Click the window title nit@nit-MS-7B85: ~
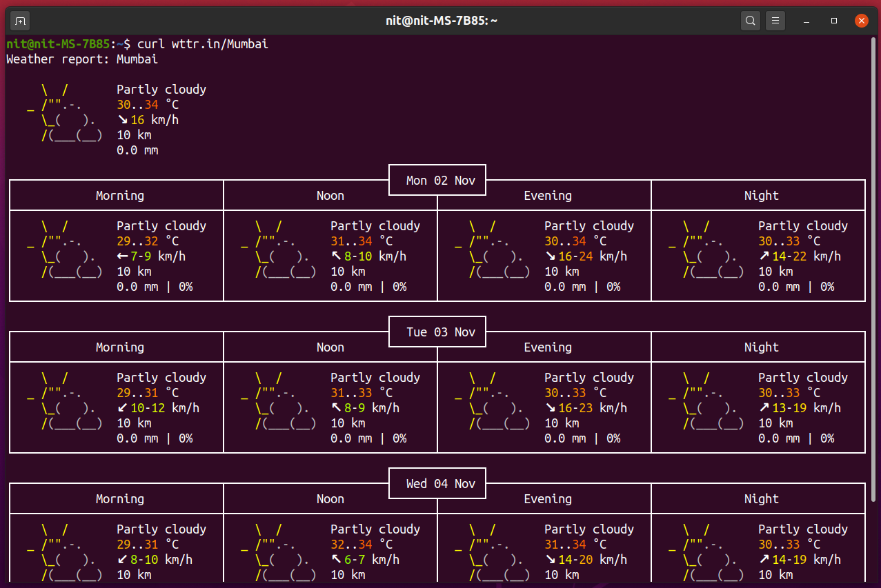Image resolution: width=881 pixels, height=588 pixels. [442, 21]
